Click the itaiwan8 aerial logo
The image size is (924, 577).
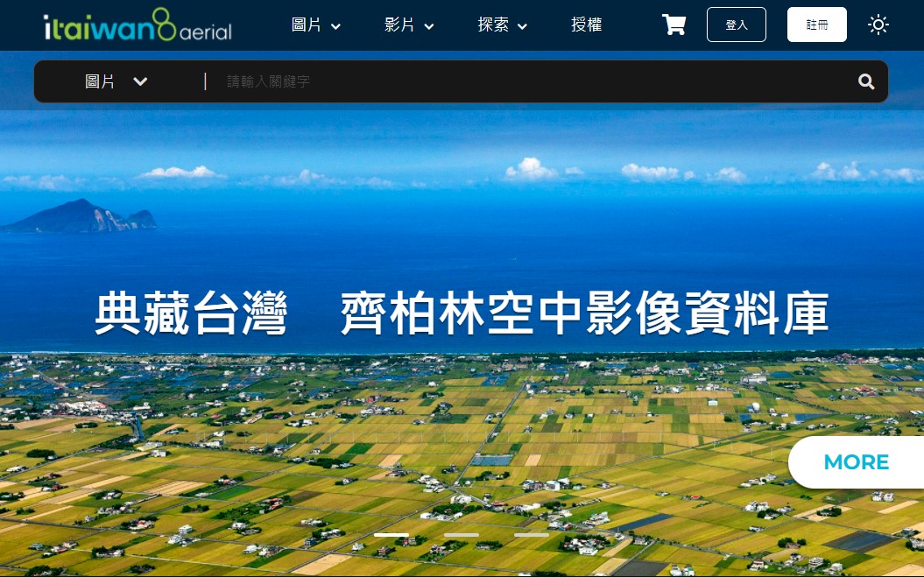[138, 25]
